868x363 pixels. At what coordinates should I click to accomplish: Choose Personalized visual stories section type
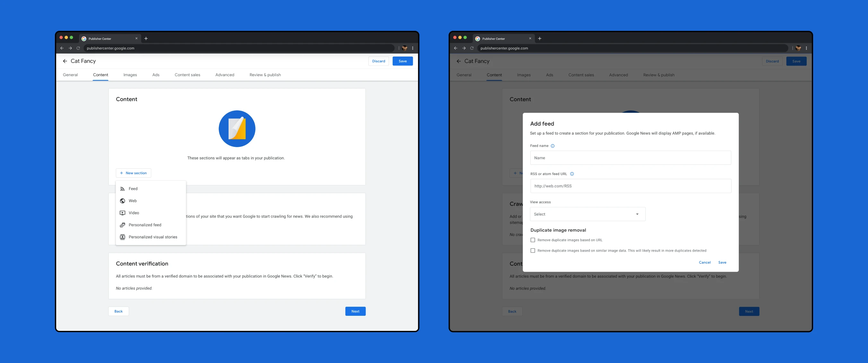pyautogui.click(x=153, y=237)
